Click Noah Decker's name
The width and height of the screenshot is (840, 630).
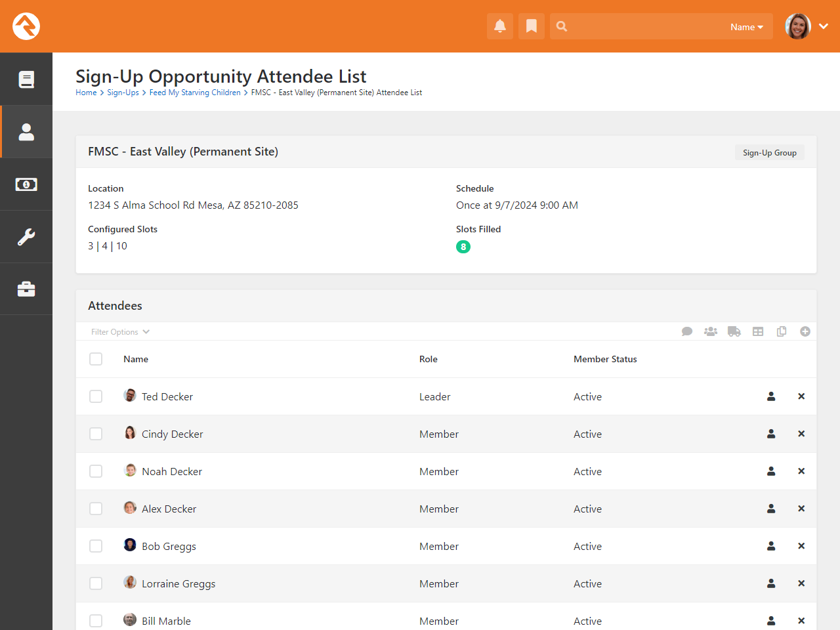click(x=172, y=471)
